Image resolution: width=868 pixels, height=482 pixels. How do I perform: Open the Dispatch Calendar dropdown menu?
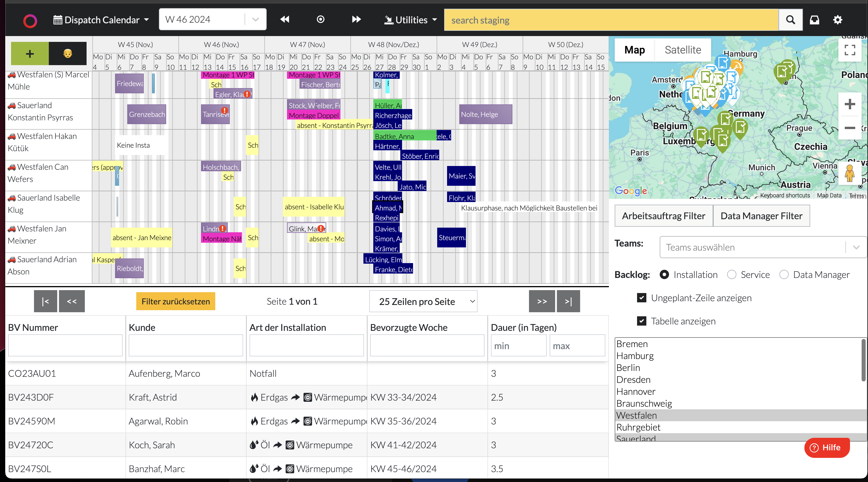click(x=101, y=20)
